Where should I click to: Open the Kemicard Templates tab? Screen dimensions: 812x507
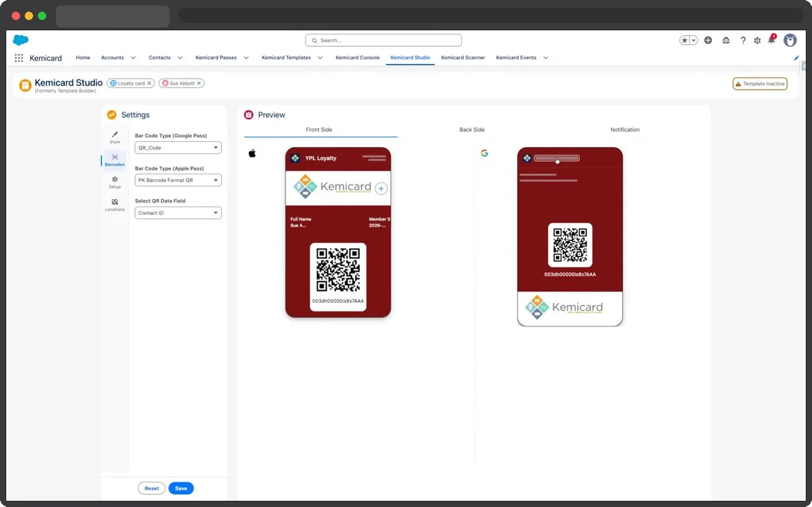tap(286, 57)
